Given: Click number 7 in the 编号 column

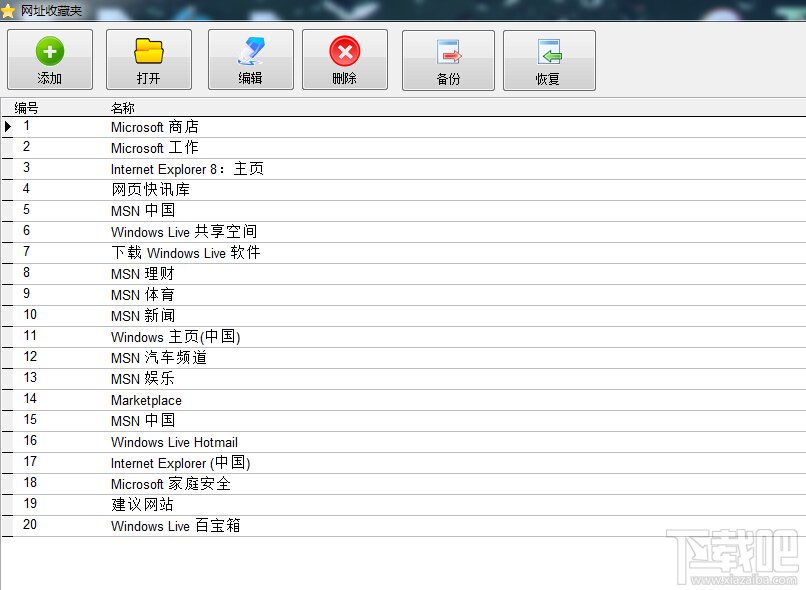Looking at the screenshot, I should click(27, 252).
